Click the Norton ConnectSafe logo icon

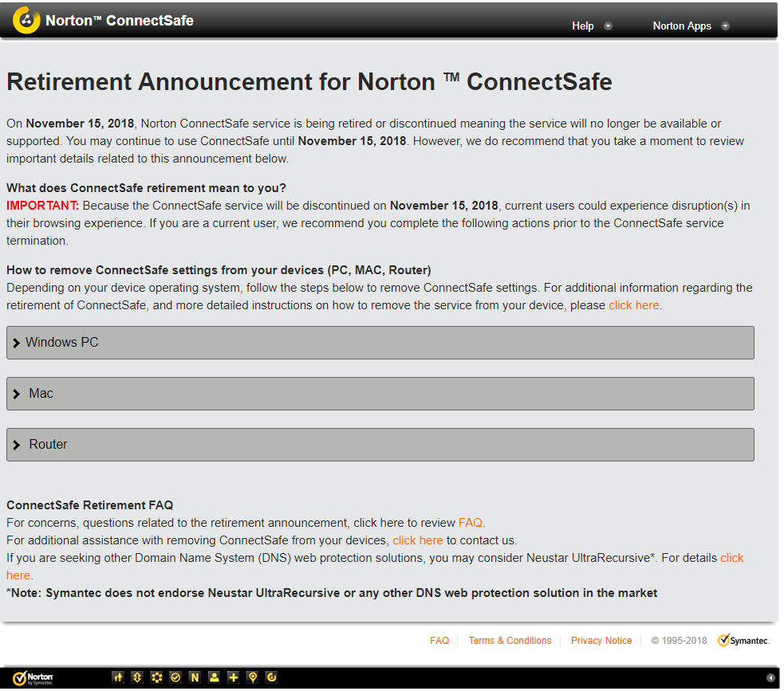pos(26,21)
